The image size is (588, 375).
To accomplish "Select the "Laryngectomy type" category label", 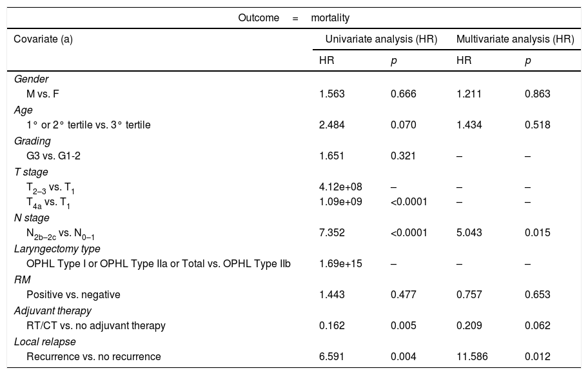I will point(57,248).
